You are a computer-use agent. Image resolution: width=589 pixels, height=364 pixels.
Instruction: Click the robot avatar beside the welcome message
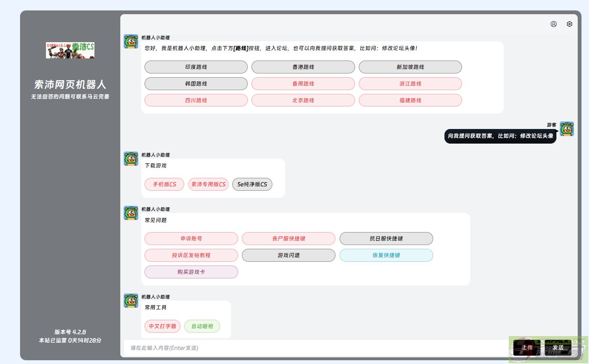click(131, 42)
